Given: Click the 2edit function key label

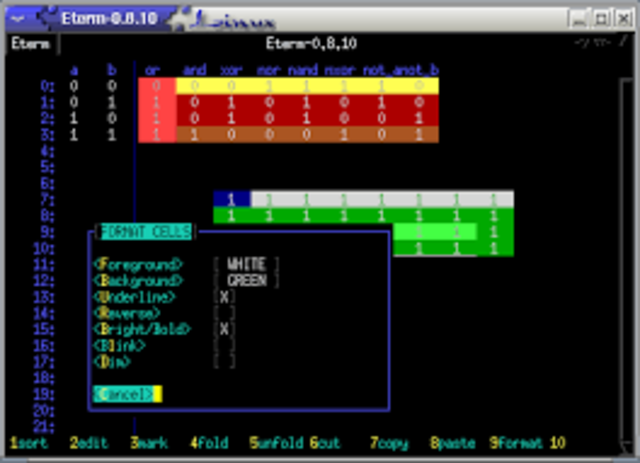Looking at the screenshot, I should pyautogui.click(x=89, y=443).
